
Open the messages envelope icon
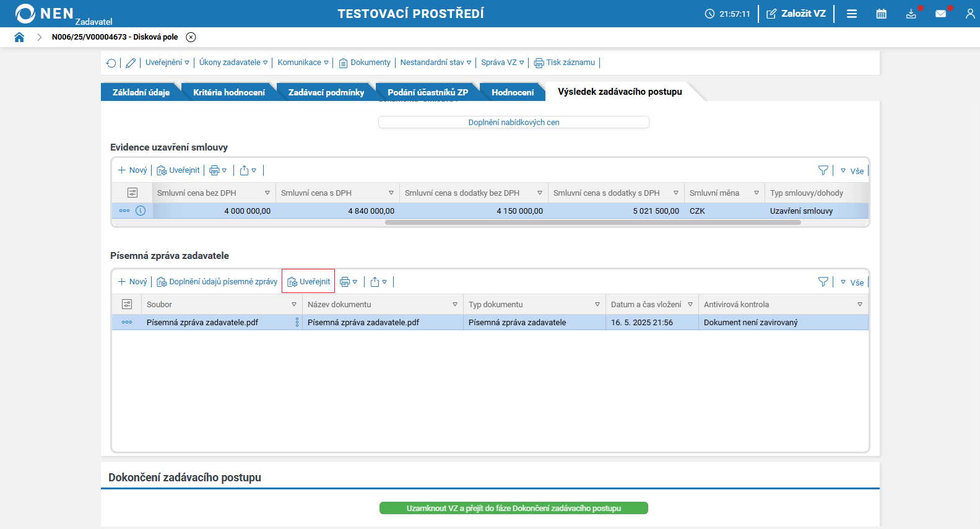pyautogui.click(x=940, y=14)
